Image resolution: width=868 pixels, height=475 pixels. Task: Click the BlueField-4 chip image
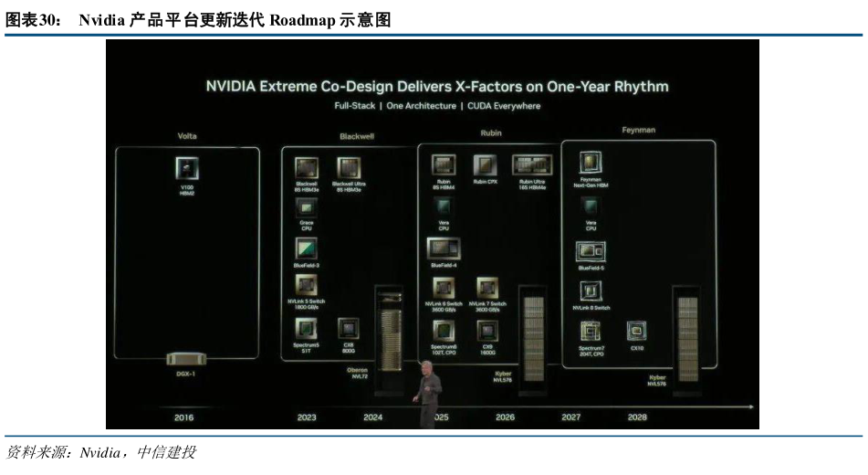click(x=444, y=248)
